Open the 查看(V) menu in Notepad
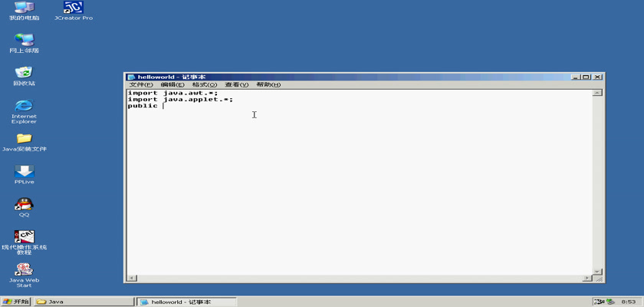 [237, 84]
